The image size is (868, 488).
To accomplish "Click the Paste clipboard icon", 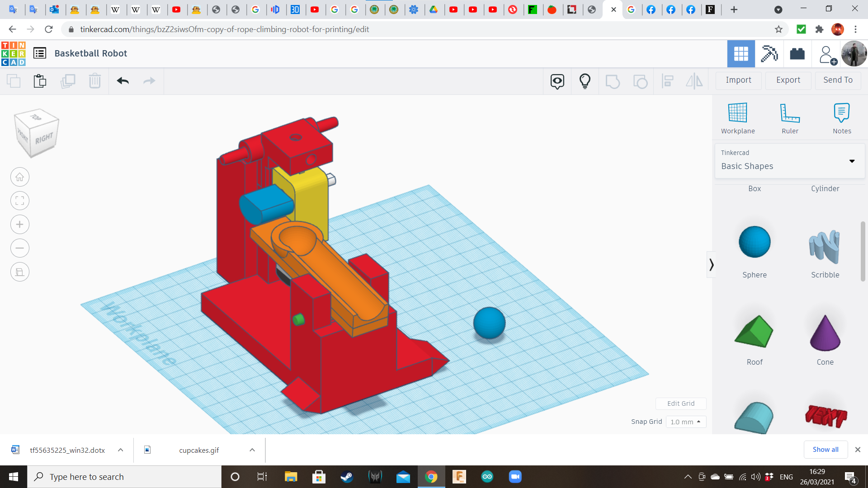I will pos(40,81).
